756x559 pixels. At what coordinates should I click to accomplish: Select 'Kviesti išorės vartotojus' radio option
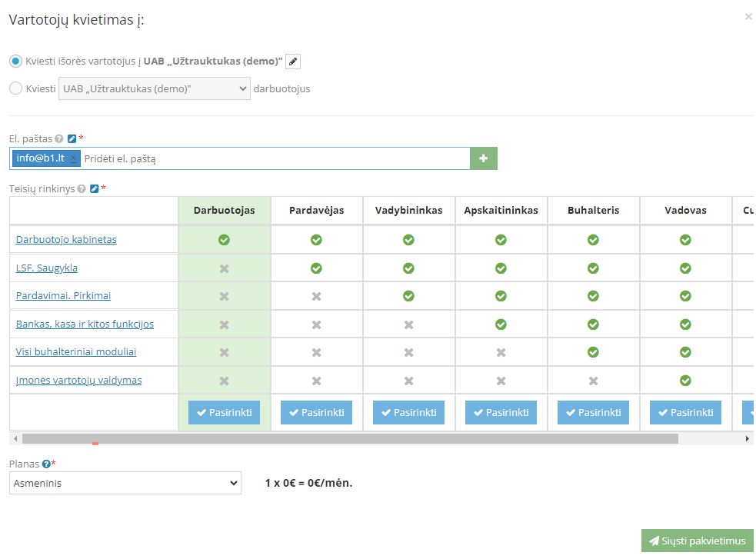tap(15, 62)
